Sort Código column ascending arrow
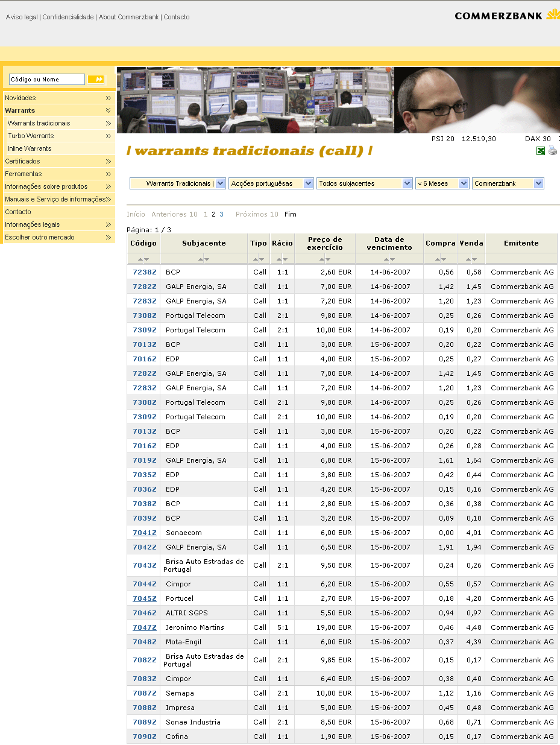 point(140,259)
